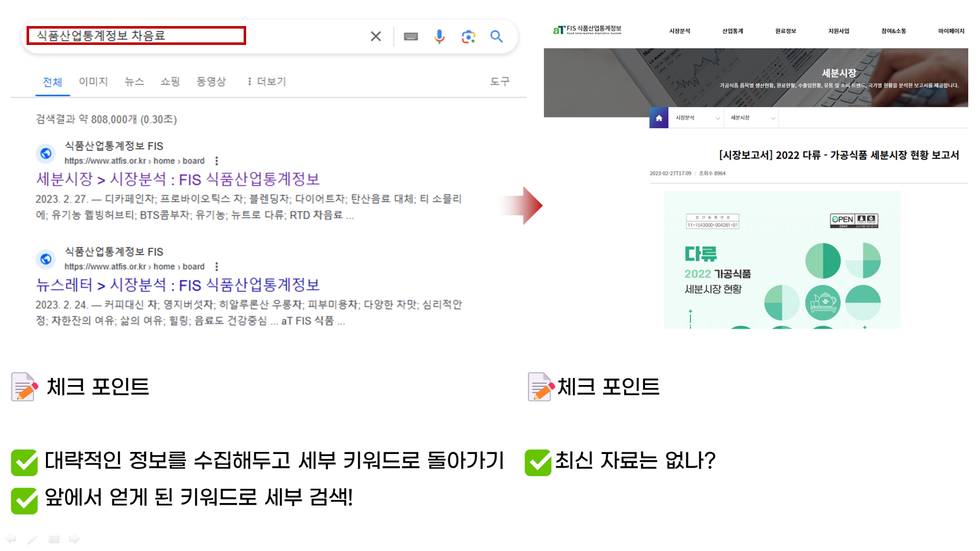The height and width of the screenshot is (551, 980).
Task: Click the home icon in the FIS breadcrumb bar
Action: point(658,117)
